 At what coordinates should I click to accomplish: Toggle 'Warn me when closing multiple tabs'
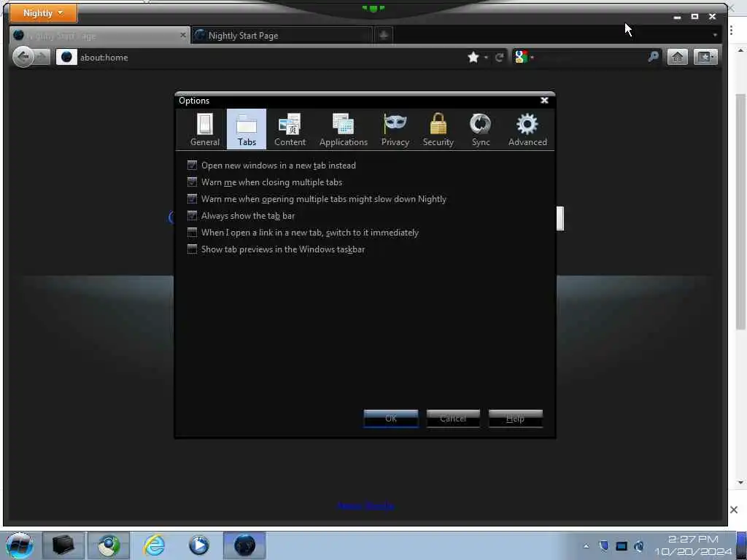point(265,182)
